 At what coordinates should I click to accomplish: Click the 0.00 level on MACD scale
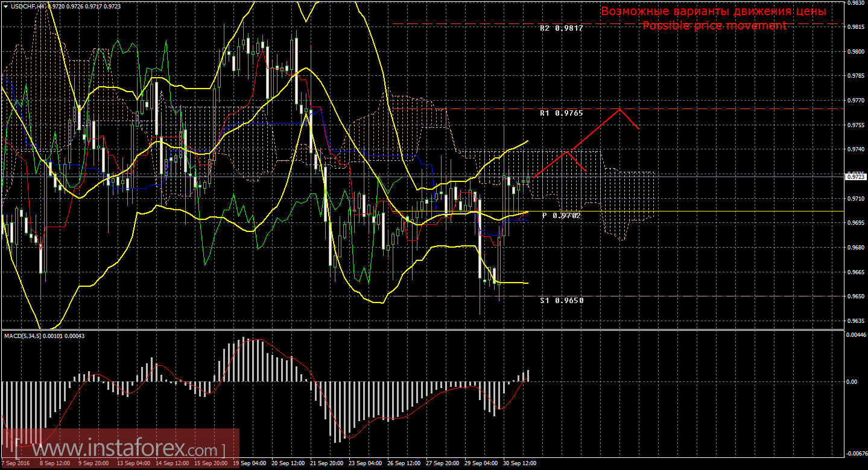coord(852,382)
